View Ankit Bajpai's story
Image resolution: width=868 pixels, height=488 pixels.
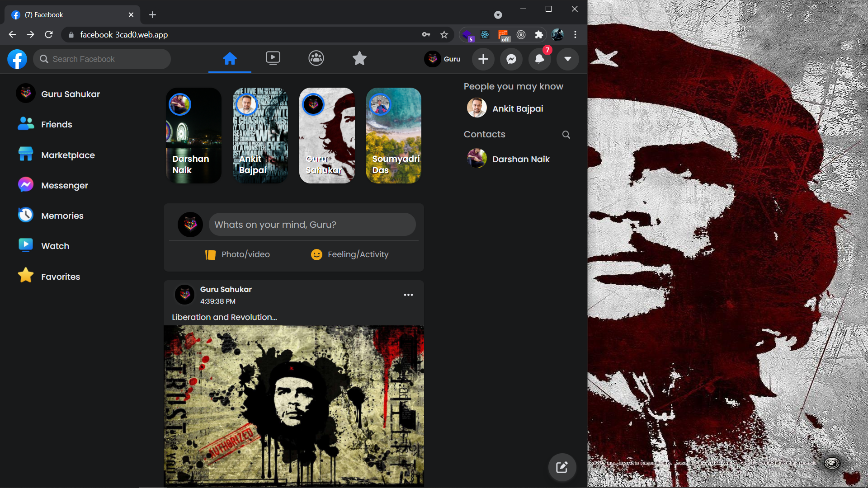(x=260, y=136)
